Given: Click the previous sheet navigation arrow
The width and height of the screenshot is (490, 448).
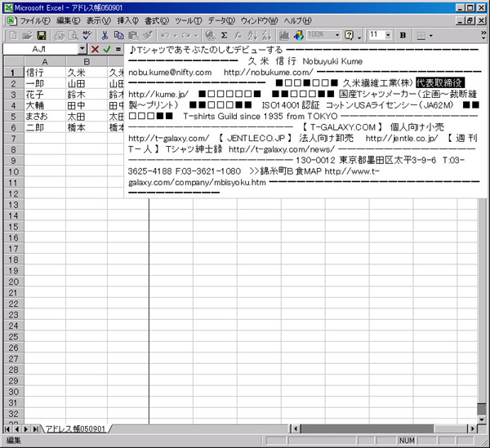Looking at the screenshot, I should [17, 428].
